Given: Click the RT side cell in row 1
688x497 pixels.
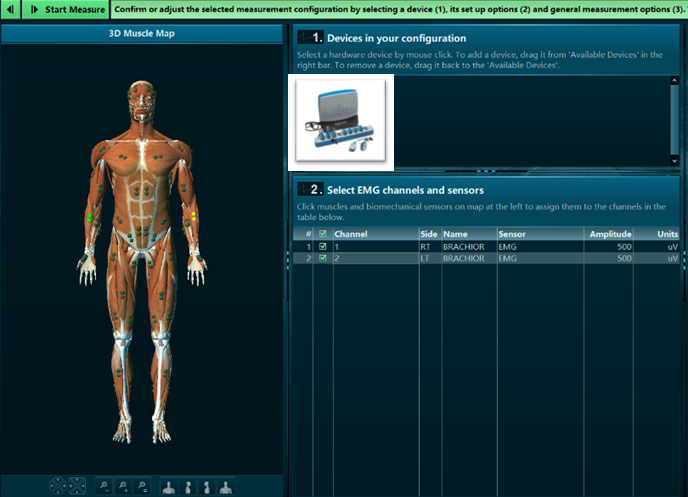Looking at the screenshot, I should click(x=430, y=247).
